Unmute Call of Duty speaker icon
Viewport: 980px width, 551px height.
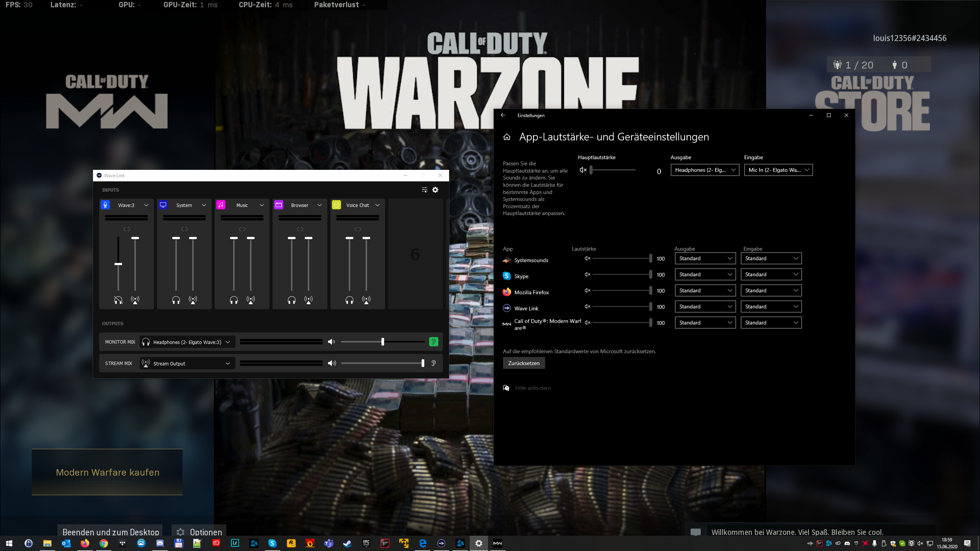588,323
